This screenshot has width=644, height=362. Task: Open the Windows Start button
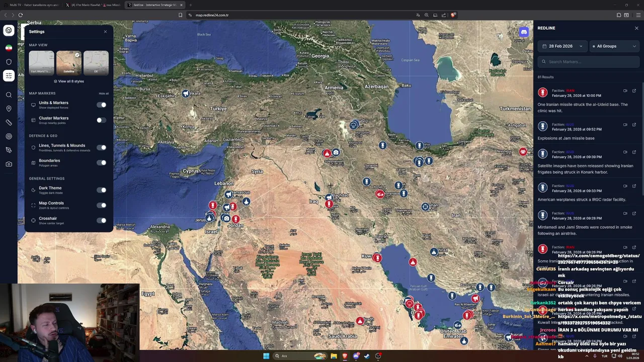(x=266, y=356)
